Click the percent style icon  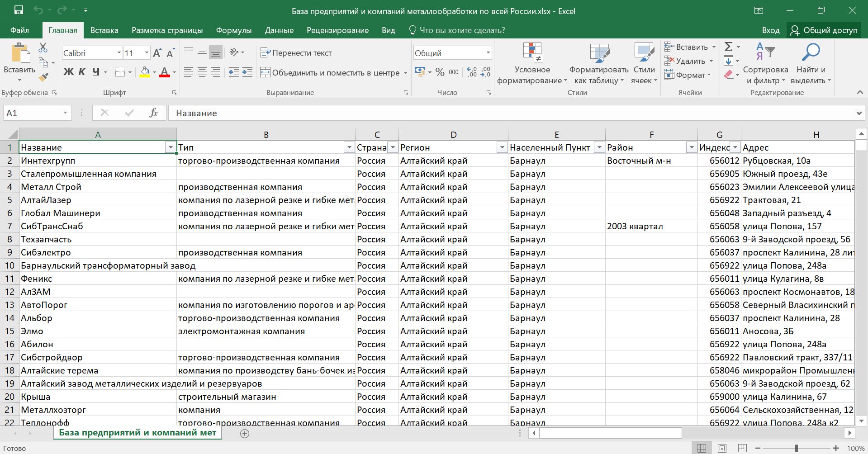coord(440,72)
